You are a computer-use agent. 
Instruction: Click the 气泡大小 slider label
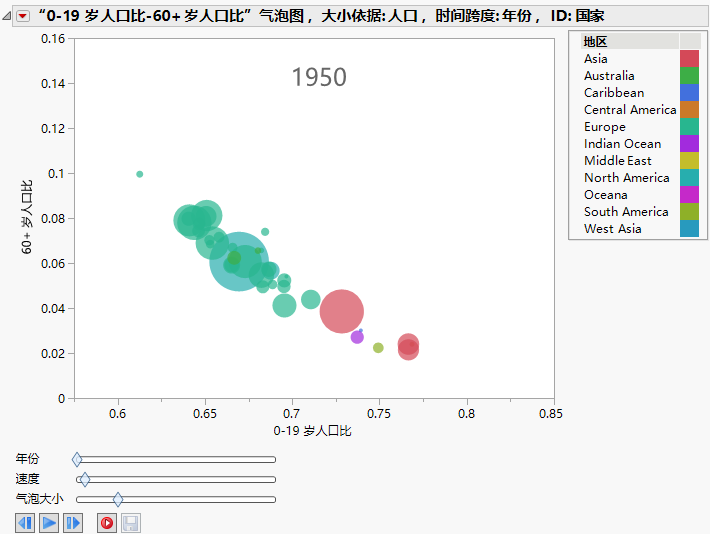39,499
